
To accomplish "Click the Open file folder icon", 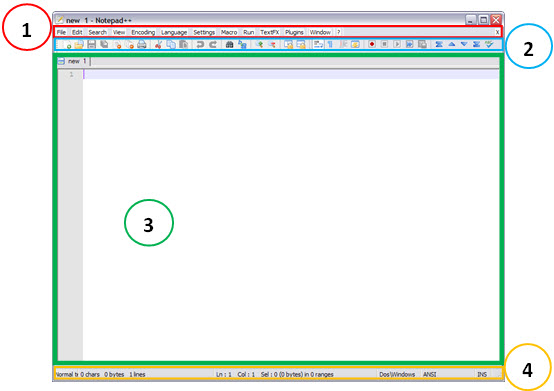I will [79, 45].
